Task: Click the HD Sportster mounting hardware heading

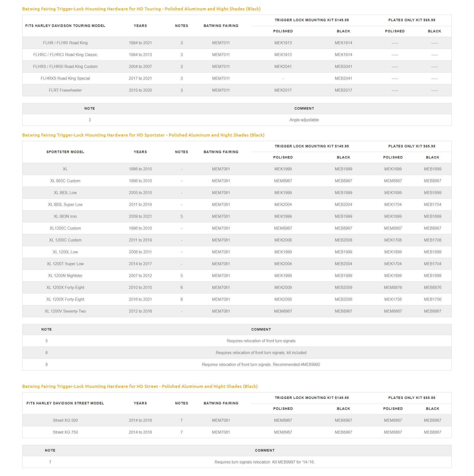Action: pos(143,135)
